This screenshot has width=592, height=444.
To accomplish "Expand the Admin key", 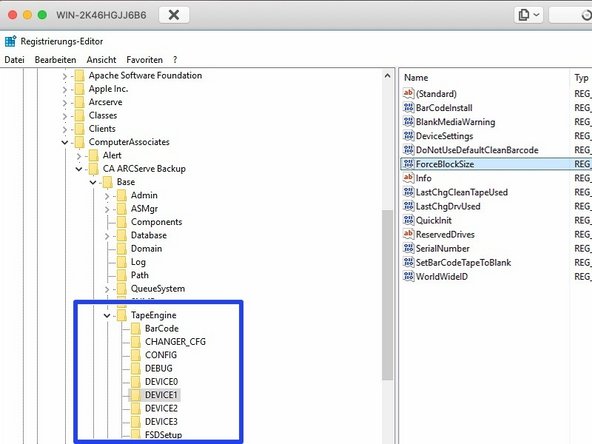I will pyautogui.click(x=107, y=196).
